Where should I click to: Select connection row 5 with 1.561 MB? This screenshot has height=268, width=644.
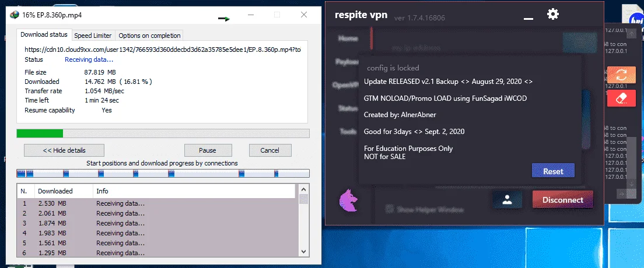(156, 243)
